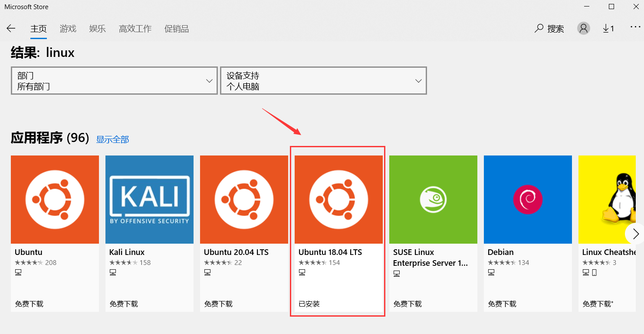Click the Kali Linux app logo
Screen dimensions: 644x334
149,199
